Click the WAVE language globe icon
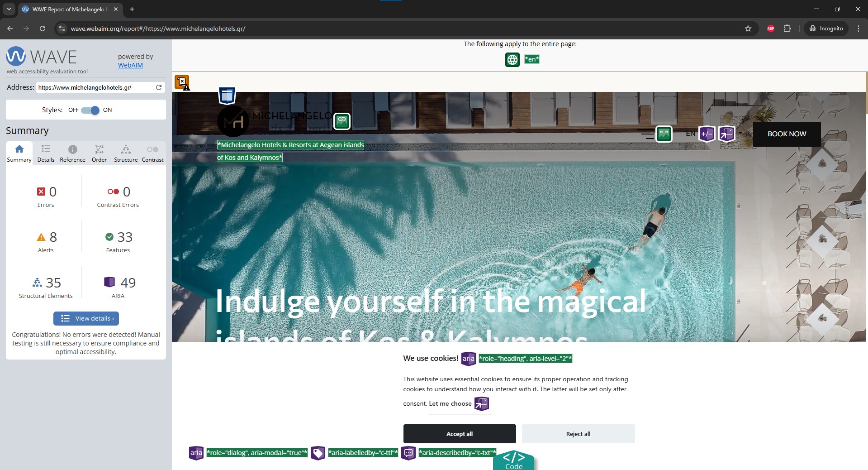 click(512, 59)
